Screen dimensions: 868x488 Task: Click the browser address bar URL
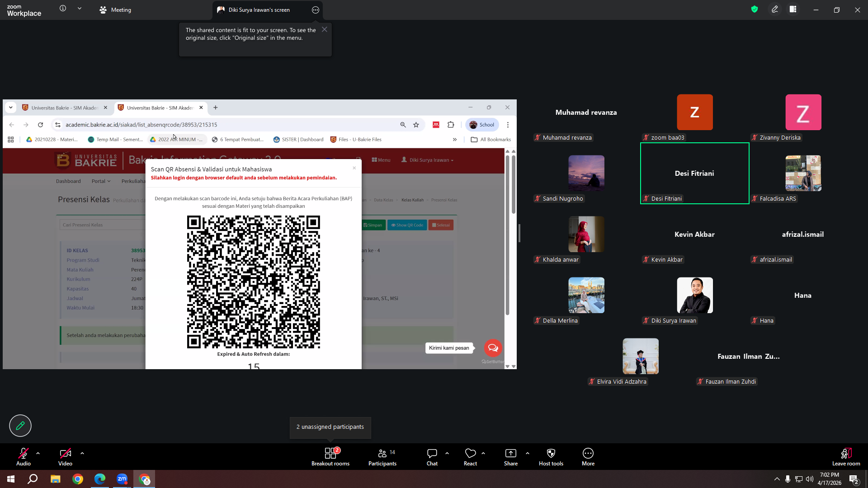141,125
